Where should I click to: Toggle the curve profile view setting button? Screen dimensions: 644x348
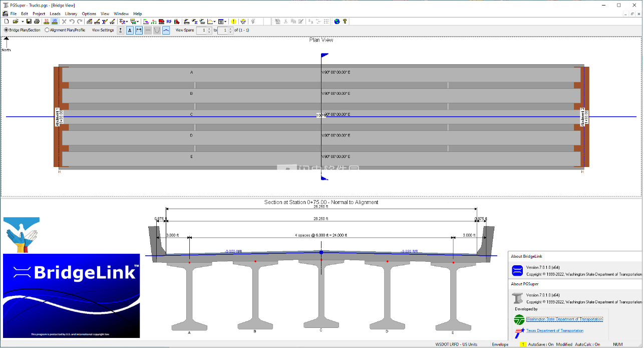click(x=165, y=30)
